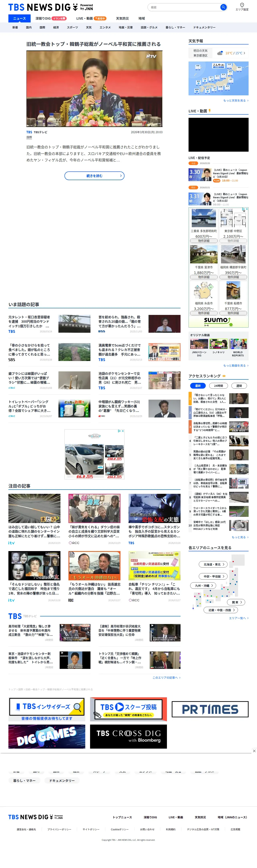The width and height of the screenshot is (257, 868).
Task: Click the PR TIMES banner
Action: pos(210,709)
